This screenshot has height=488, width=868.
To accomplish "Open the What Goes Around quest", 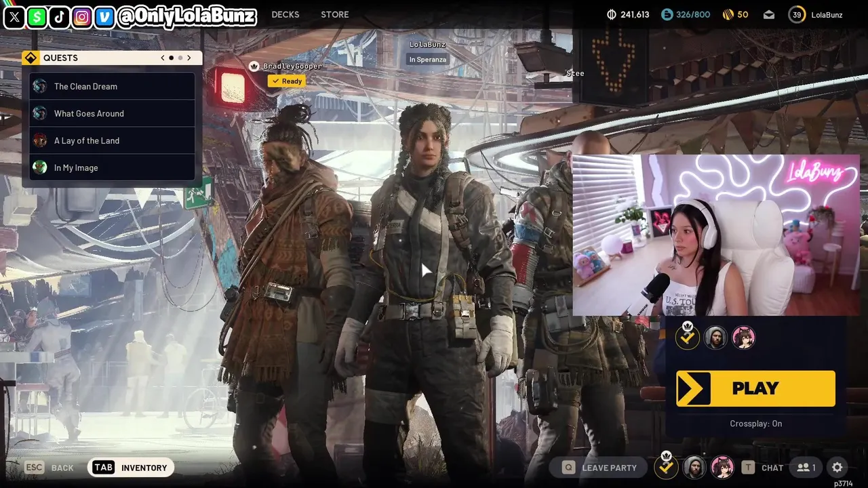I will click(x=112, y=113).
